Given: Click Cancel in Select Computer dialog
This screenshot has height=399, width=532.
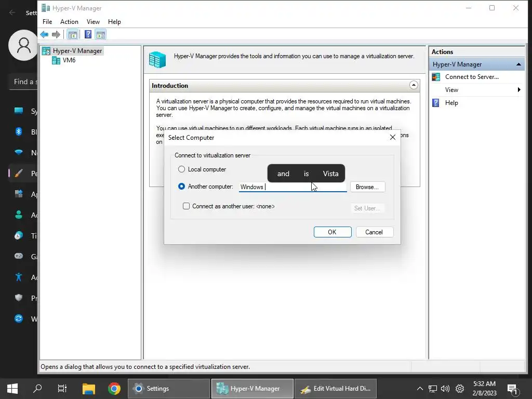Looking at the screenshot, I should tap(375, 232).
